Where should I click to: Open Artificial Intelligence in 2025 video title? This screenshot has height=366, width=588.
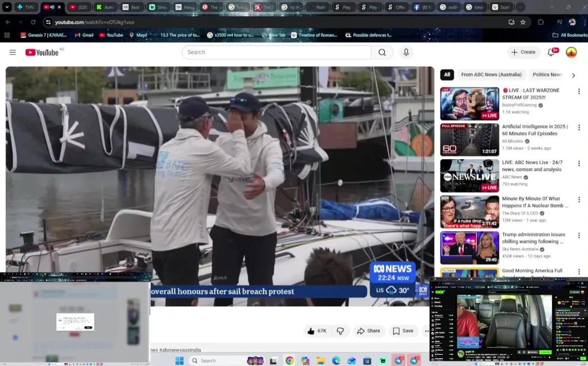coord(535,130)
